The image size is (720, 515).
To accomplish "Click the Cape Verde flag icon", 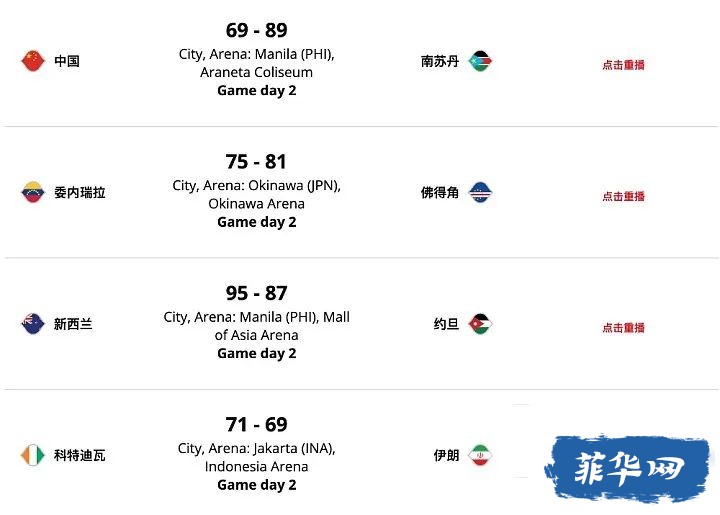I will (x=480, y=192).
